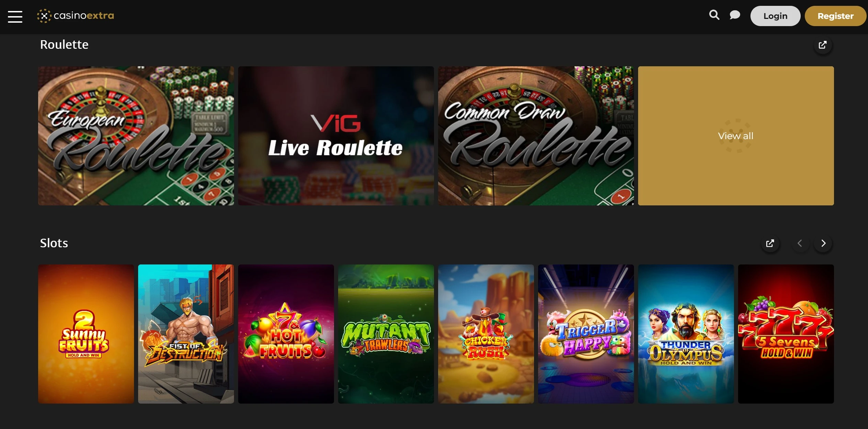
Task: Open the search magnifier icon
Action: pyautogui.click(x=714, y=15)
